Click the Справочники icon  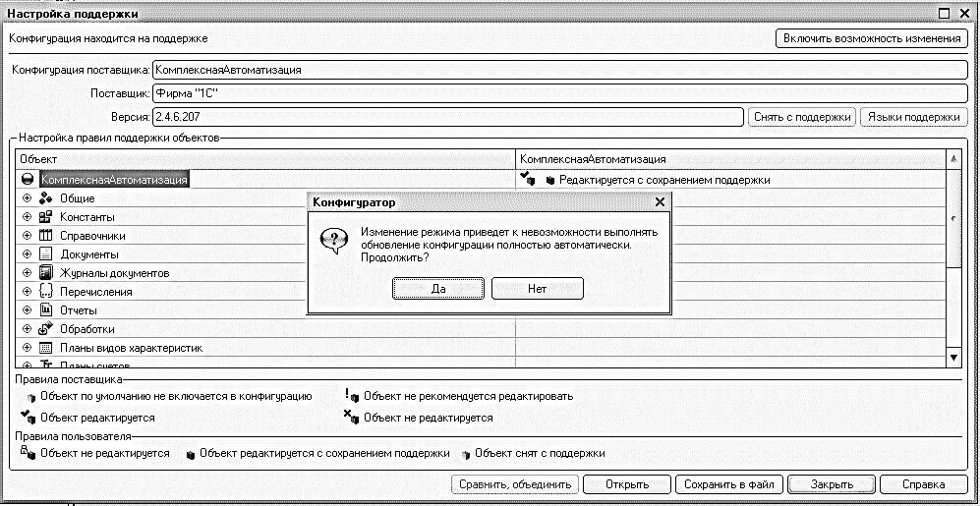(x=45, y=236)
